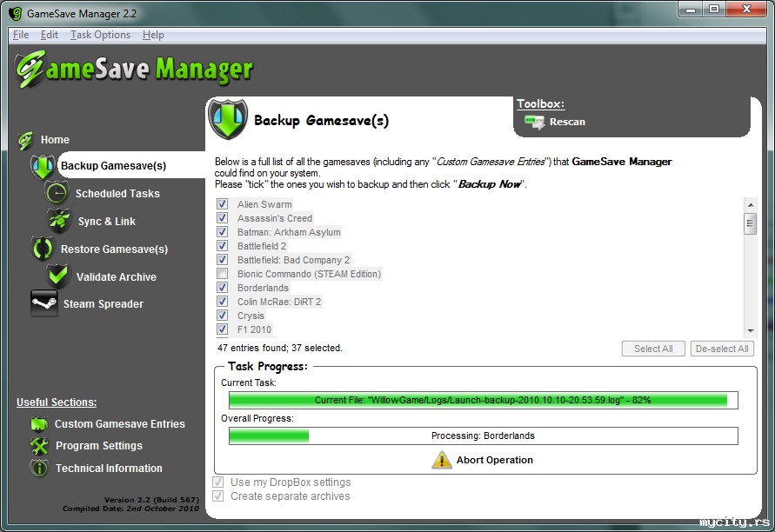
Task: Toggle the Borderlands checkbox
Action: click(x=223, y=288)
